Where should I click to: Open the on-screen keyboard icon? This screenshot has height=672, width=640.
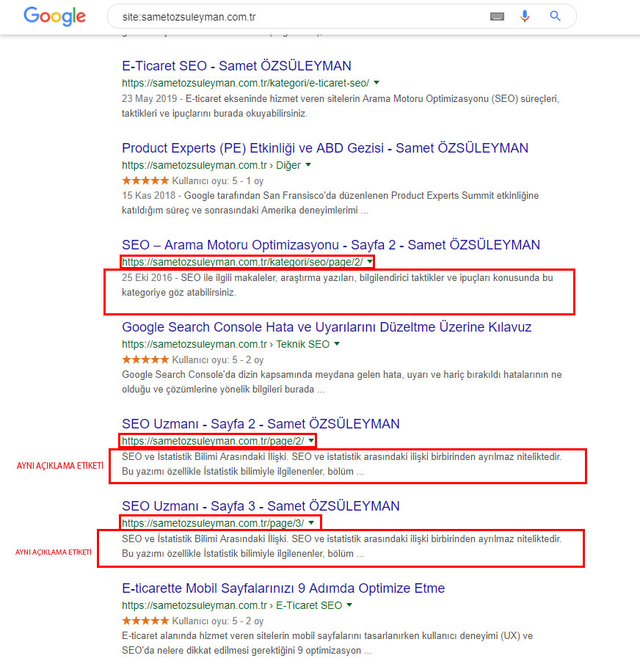pos(497,17)
